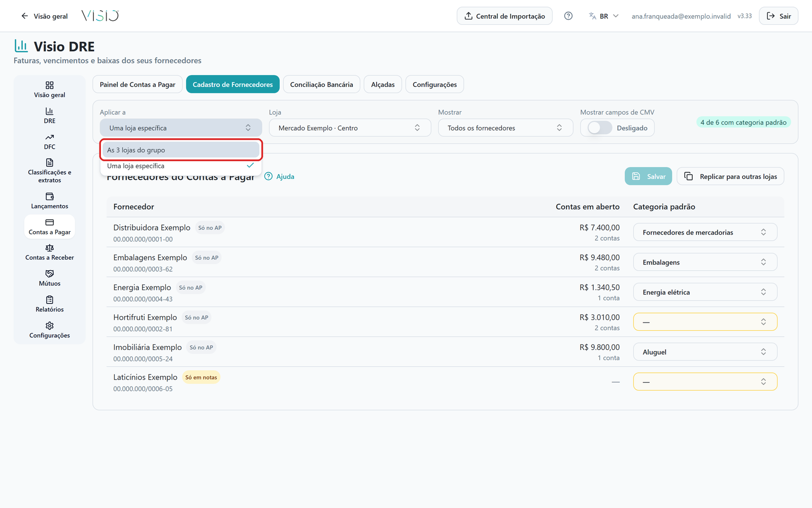Open Visão geral in the sidebar

(50, 89)
